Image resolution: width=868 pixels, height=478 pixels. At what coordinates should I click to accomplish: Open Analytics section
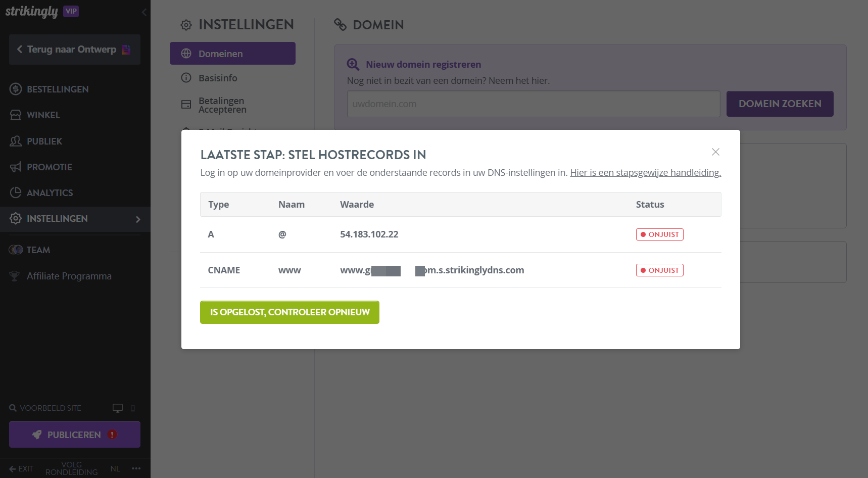coord(50,193)
